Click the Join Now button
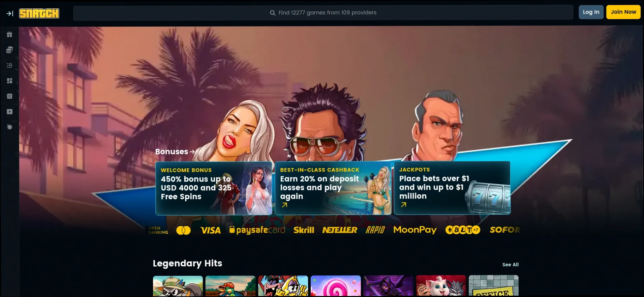Viewport: 644px width, 297px height. (623, 12)
